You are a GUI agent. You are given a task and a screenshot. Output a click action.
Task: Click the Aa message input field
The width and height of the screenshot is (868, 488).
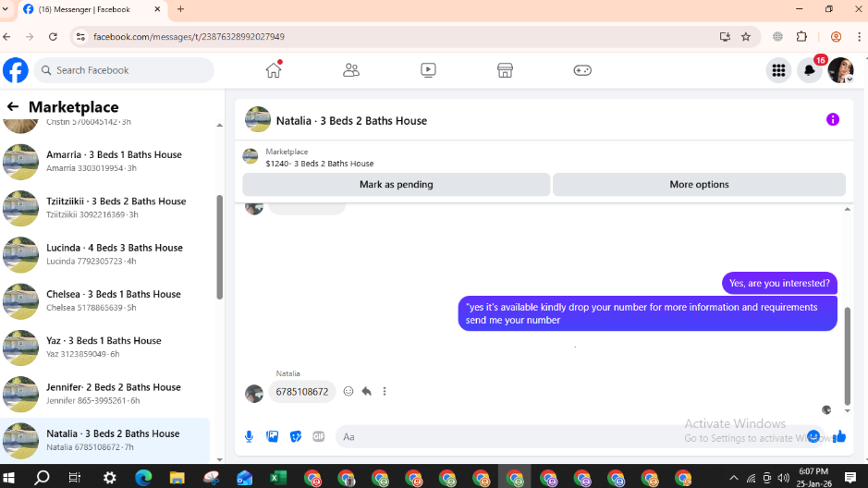570,436
